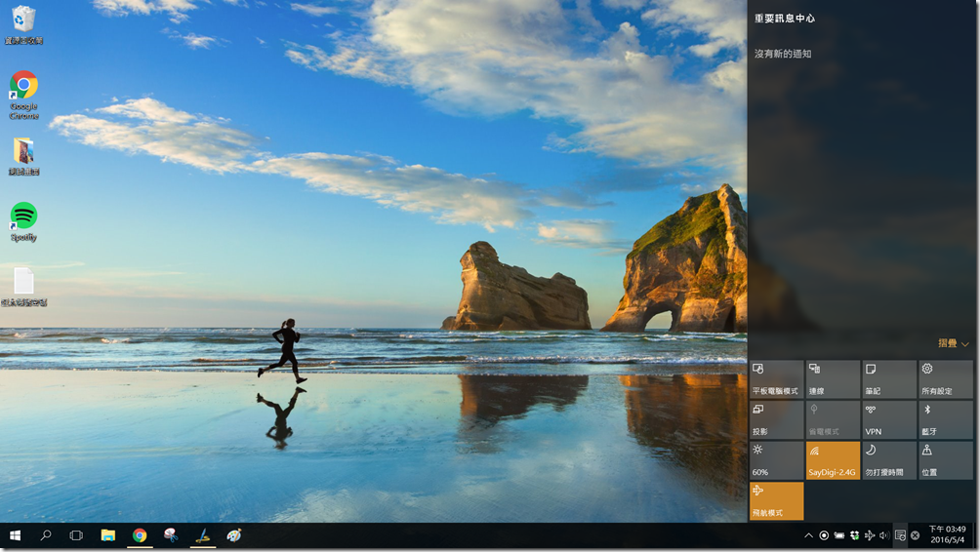Screen dimensions: 980x552
Task: Open Recycle Bin on the desktop
Action: pos(23,25)
